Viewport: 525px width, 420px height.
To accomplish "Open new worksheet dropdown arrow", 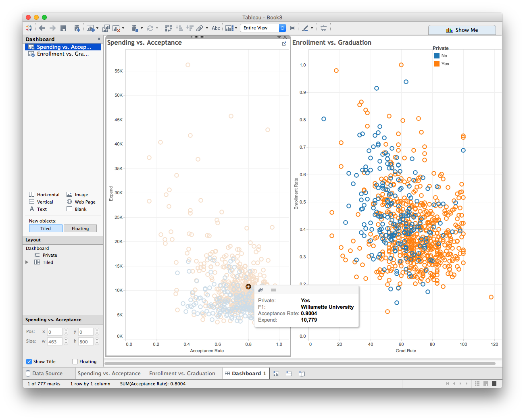I will pyautogui.click(x=97, y=28).
